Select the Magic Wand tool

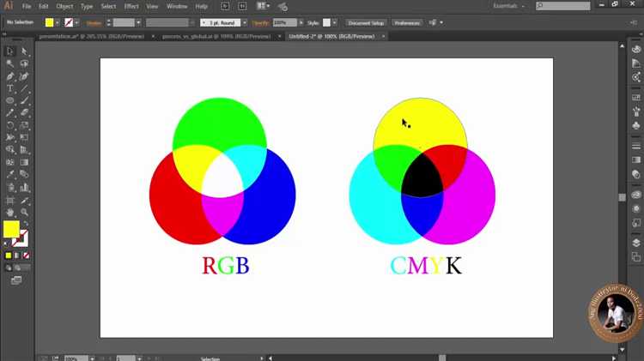click(x=9, y=63)
